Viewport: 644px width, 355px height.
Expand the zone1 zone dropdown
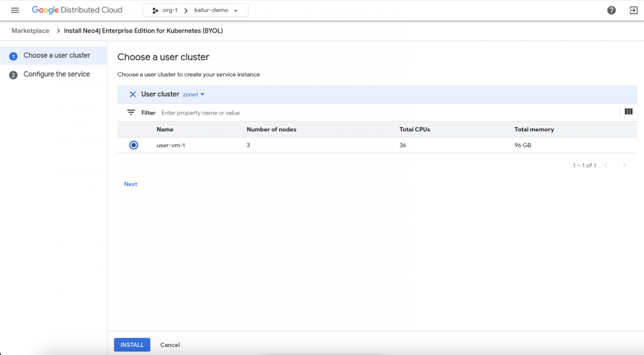point(194,95)
